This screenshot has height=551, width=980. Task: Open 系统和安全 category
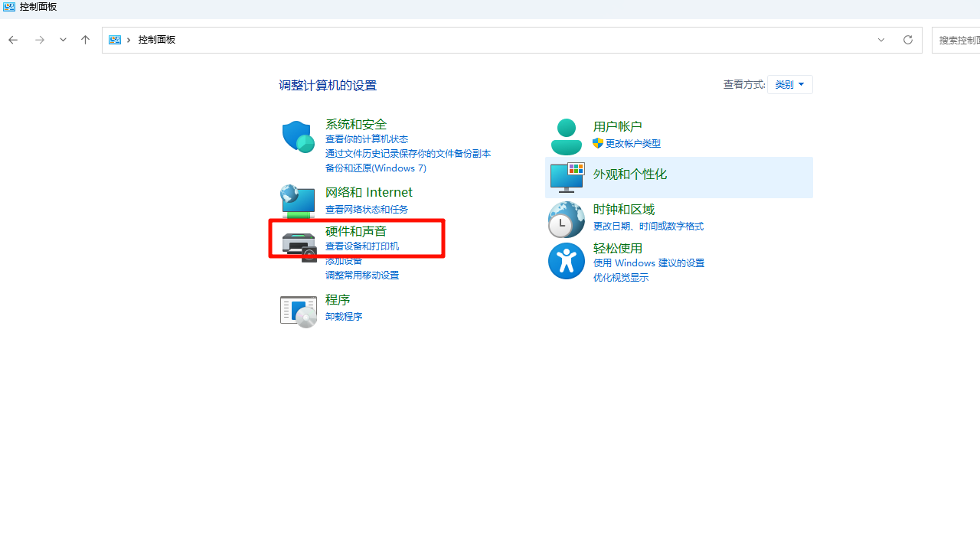pyautogui.click(x=356, y=124)
